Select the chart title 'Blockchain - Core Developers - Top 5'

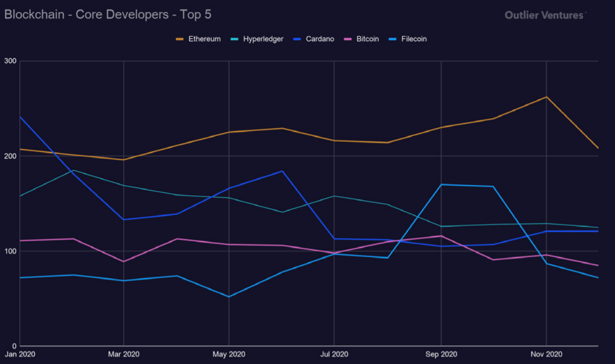pyautogui.click(x=108, y=15)
